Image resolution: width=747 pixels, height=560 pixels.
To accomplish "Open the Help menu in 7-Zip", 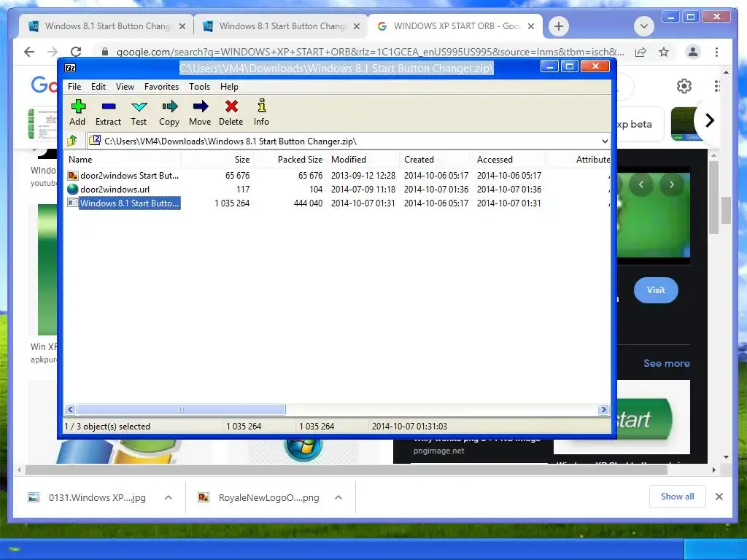I will (229, 87).
